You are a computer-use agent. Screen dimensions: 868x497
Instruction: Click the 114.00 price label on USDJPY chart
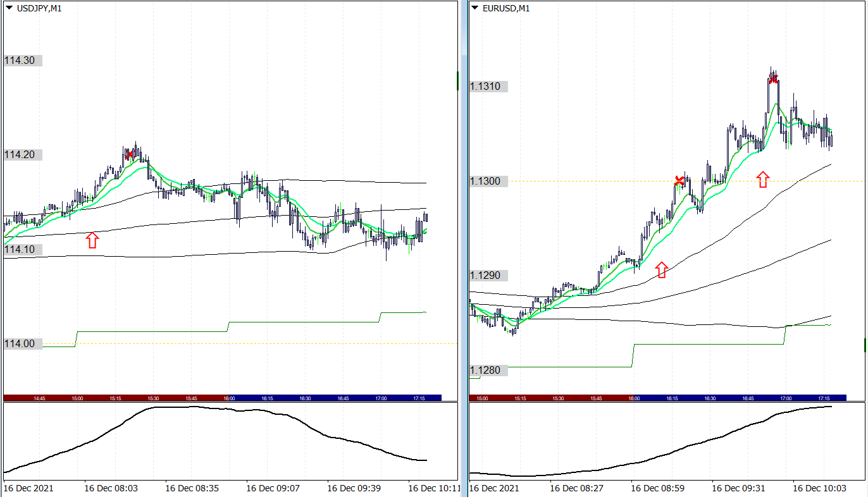point(22,343)
